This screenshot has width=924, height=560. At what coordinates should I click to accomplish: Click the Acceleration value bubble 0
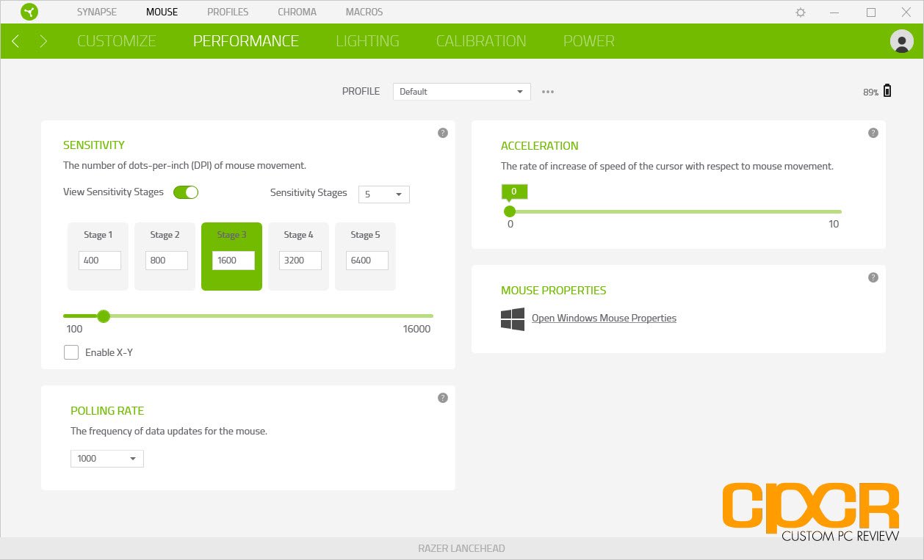click(514, 192)
